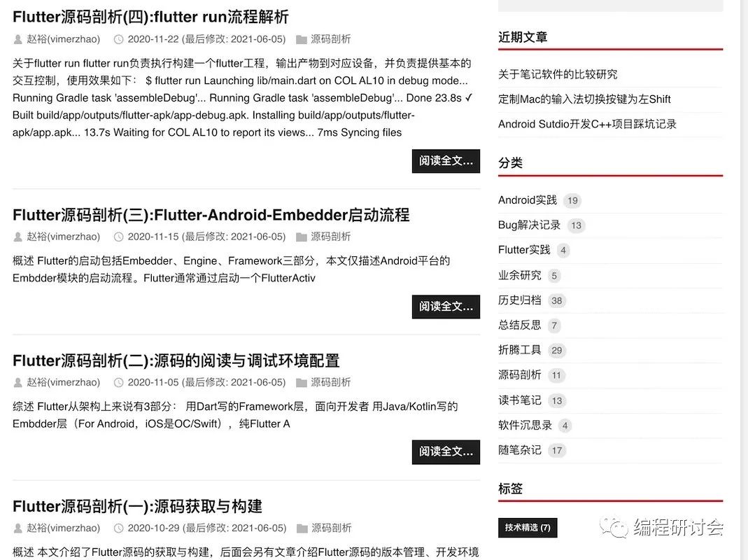Viewport: 748px width, 560px height.
Task: Select the 随笔杂记 category
Action: click(519, 449)
